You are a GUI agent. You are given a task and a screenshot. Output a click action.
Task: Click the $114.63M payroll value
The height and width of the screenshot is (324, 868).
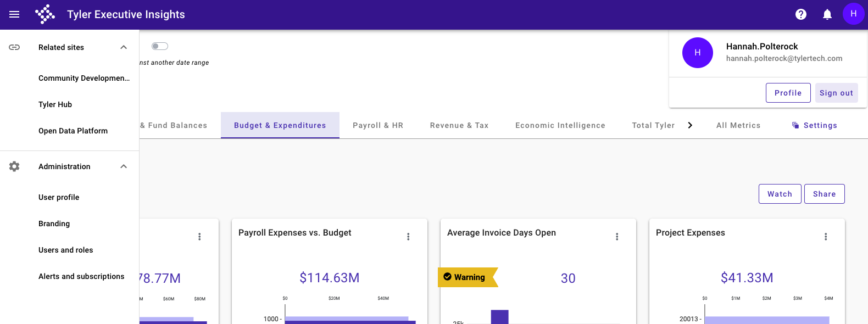click(330, 278)
